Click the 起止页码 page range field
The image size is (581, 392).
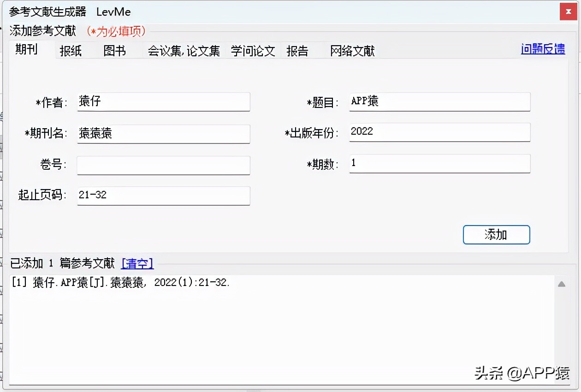[163, 196]
